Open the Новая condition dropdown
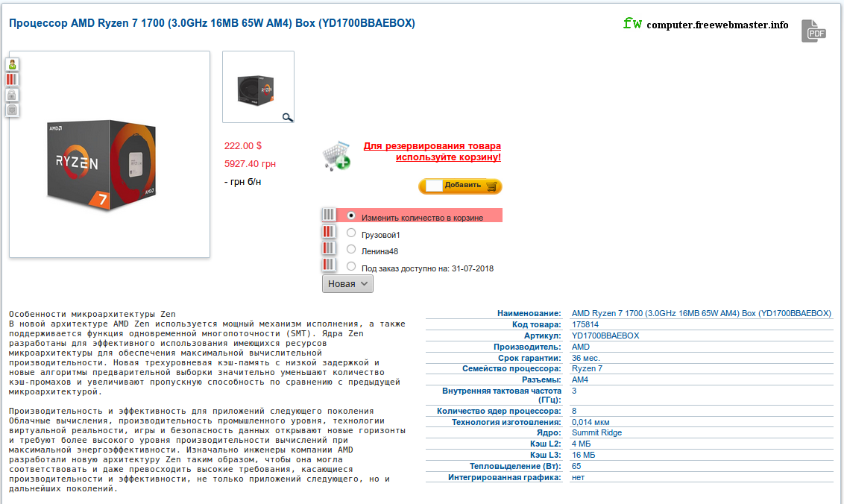The image size is (844, 504). click(x=347, y=284)
